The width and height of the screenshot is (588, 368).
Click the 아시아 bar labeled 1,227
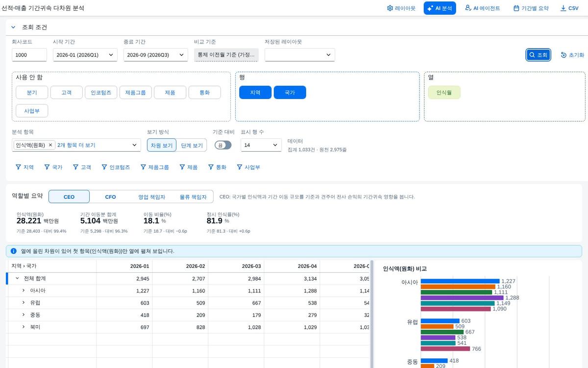coord(460,281)
